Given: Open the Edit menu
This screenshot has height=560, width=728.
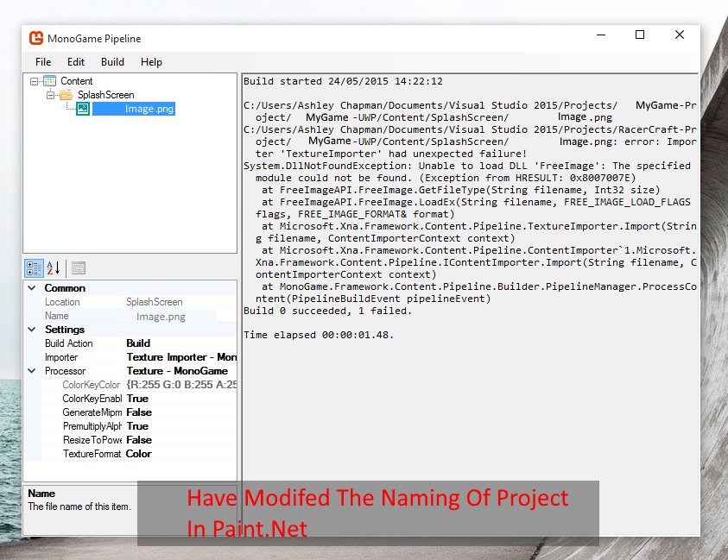Looking at the screenshot, I should click(76, 62).
